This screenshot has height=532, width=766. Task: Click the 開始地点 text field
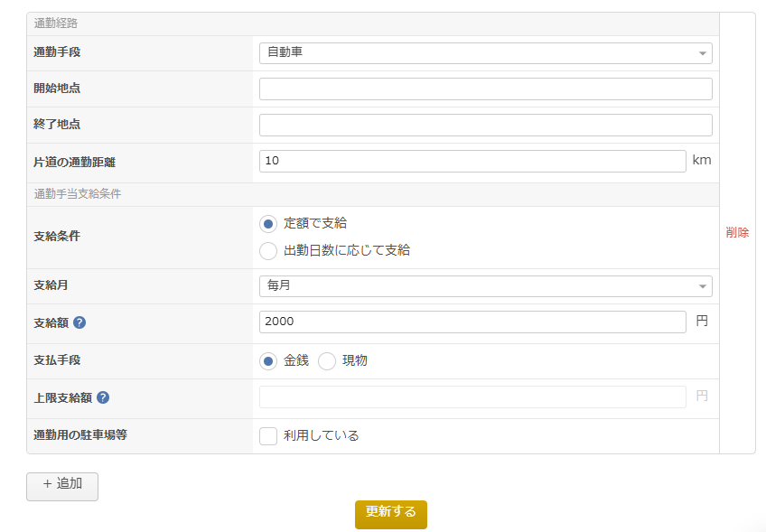(x=485, y=89)
